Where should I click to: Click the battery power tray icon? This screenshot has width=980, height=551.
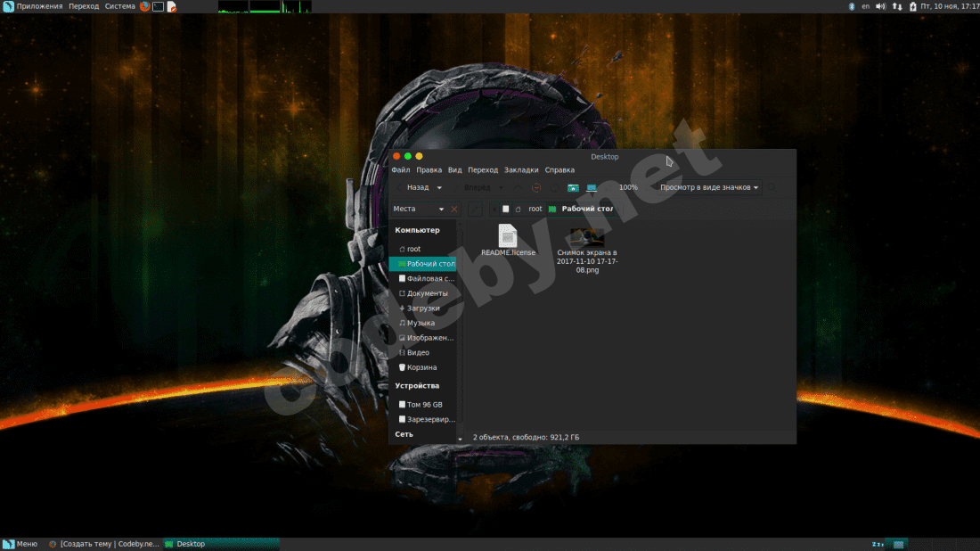(912, 6)
